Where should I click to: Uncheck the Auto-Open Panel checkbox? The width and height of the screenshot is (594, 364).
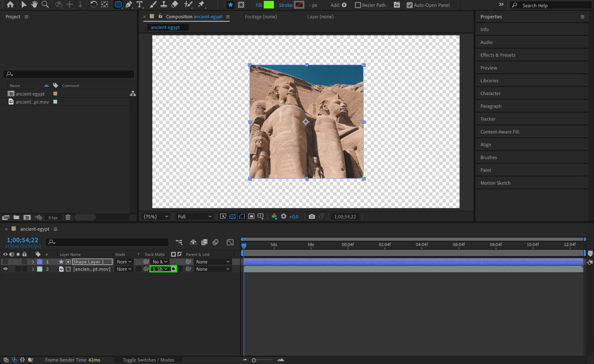point(409,5)
